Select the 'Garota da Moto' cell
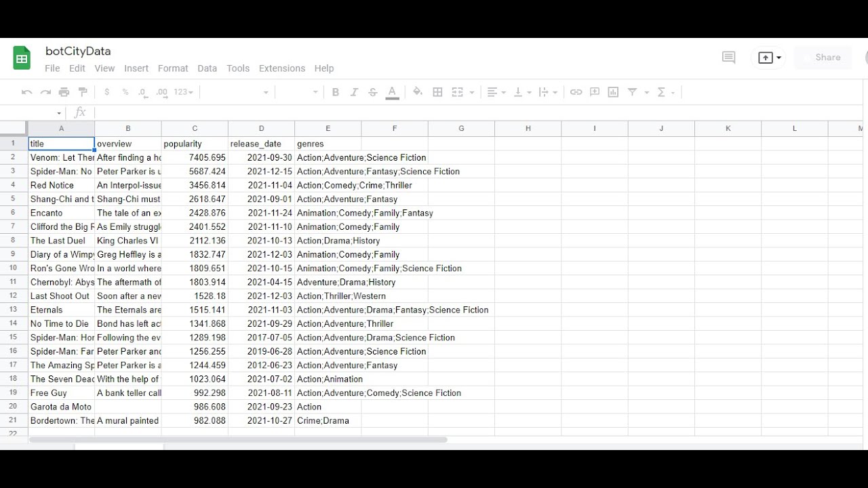This screenshot has height=488, width=868. click(61, 407)
